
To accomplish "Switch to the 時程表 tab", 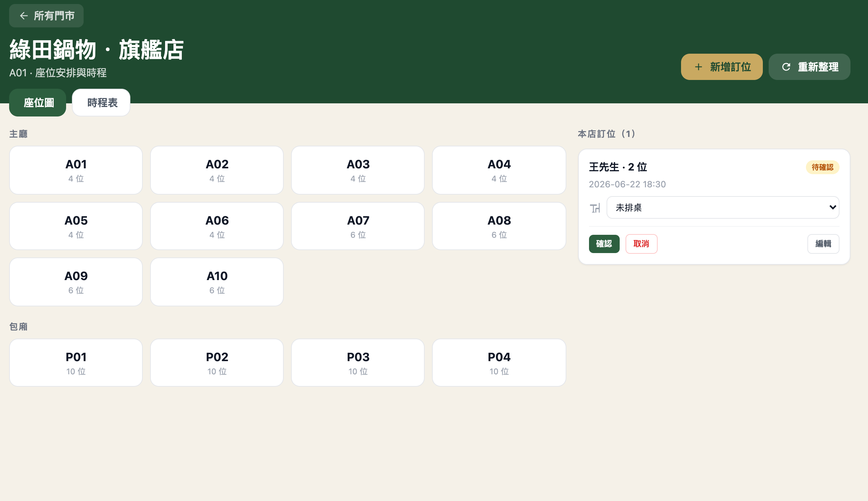I will pyautogui.click(x=101, y=103).
